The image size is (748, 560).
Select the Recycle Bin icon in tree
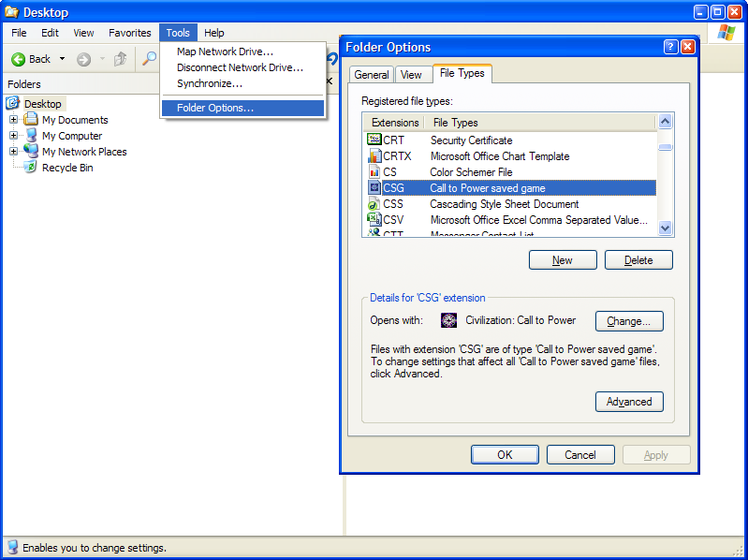(31, 168)
